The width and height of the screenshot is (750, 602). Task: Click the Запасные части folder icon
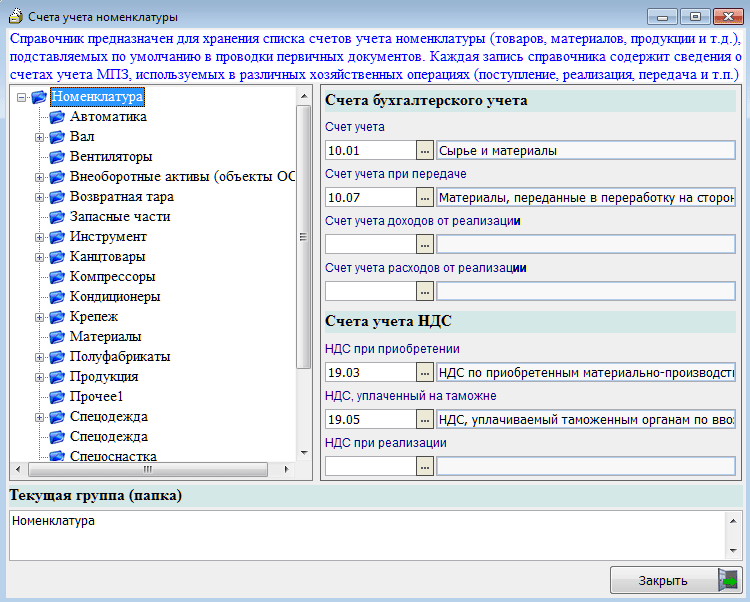[x=57, y=217]
